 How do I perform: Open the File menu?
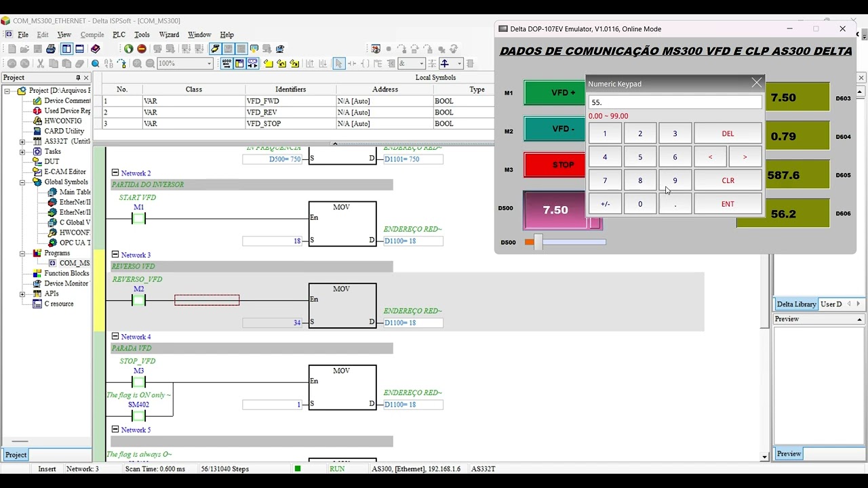pyautogui.click(x=23, y=35)
